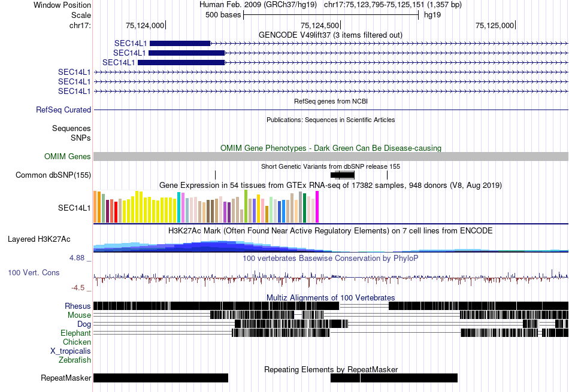The width and height of the screenshot is (569, 392).
Task: Open the Common dbSNP(155) track label
Action: [x=53, y=175]
